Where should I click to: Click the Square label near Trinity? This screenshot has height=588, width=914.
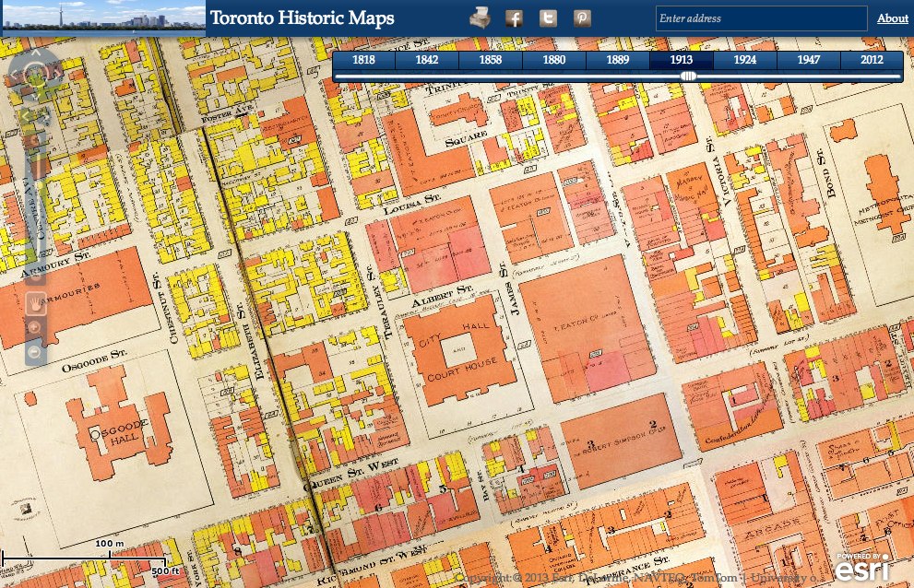(x=467, y=138)
